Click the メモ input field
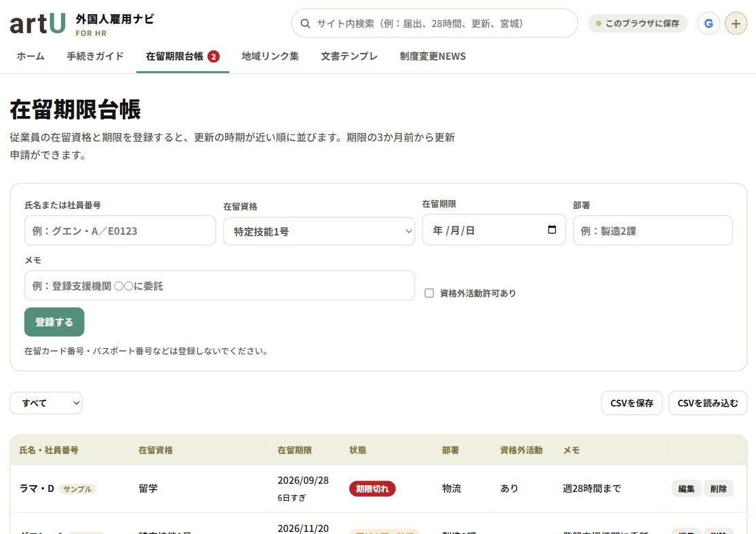 coord(220,286)
